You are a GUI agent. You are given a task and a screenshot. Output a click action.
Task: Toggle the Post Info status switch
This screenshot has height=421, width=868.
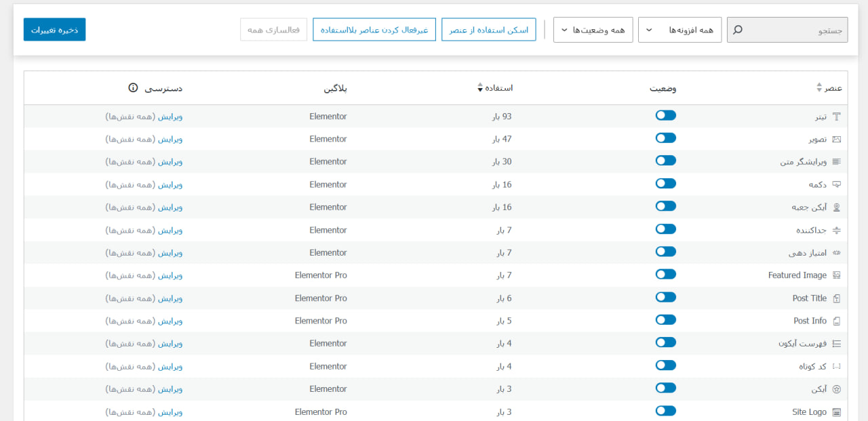pyautogui.click(x=666, y=320)
